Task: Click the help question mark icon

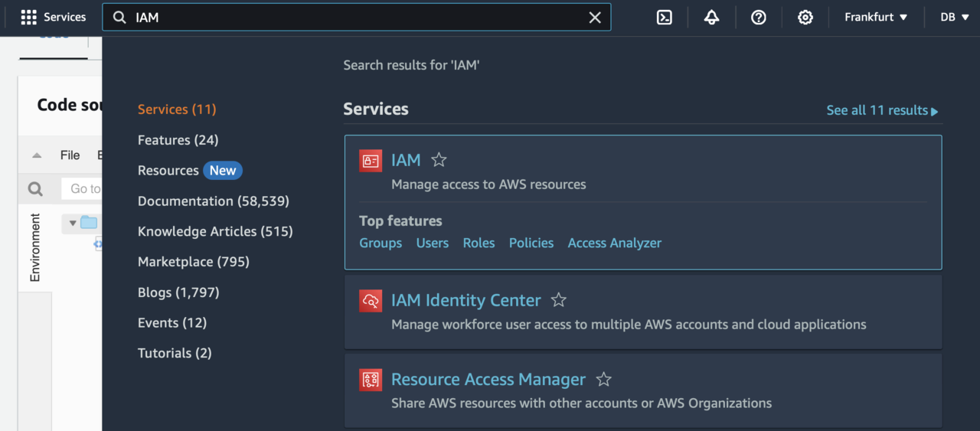Action: pos(758,17)
